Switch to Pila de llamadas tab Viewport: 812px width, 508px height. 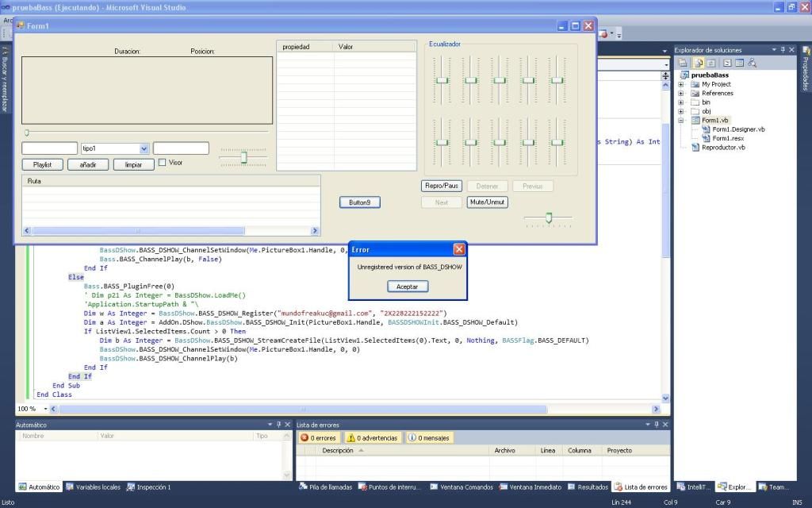pos(326,487)
